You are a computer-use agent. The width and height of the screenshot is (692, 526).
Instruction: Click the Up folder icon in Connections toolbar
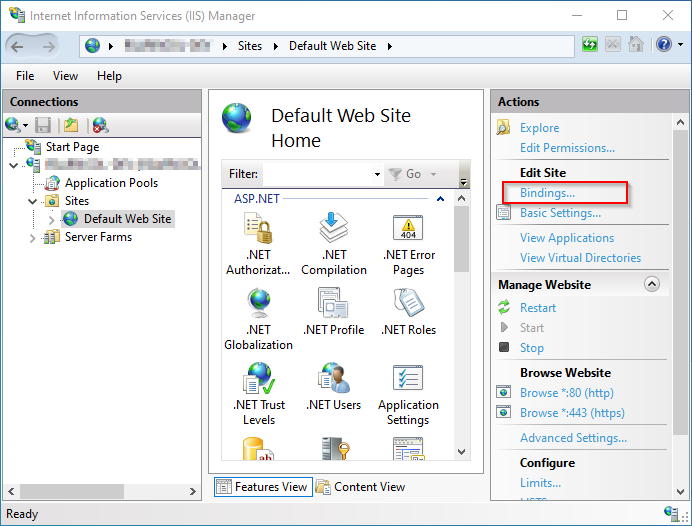point(71,125)
